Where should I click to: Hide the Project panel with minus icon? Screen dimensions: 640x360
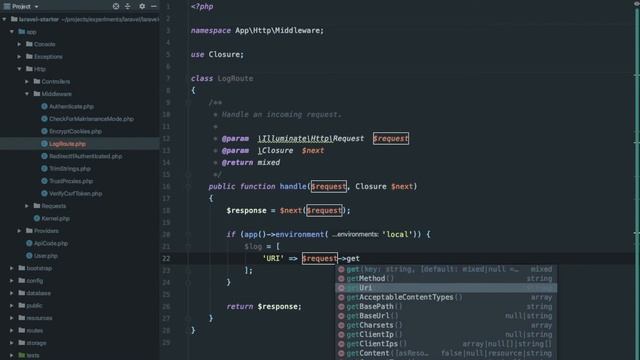pyautogui.click(x=153, y=6)
